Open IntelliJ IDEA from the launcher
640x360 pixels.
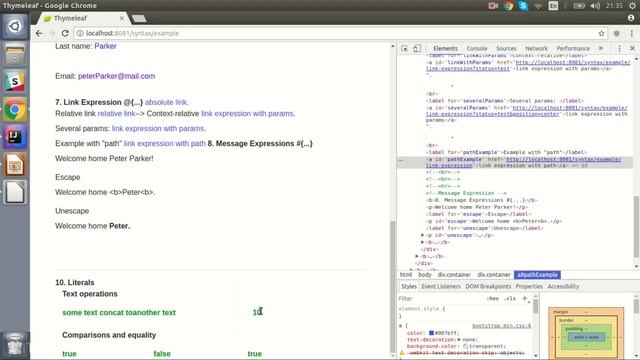click(15, 137)
